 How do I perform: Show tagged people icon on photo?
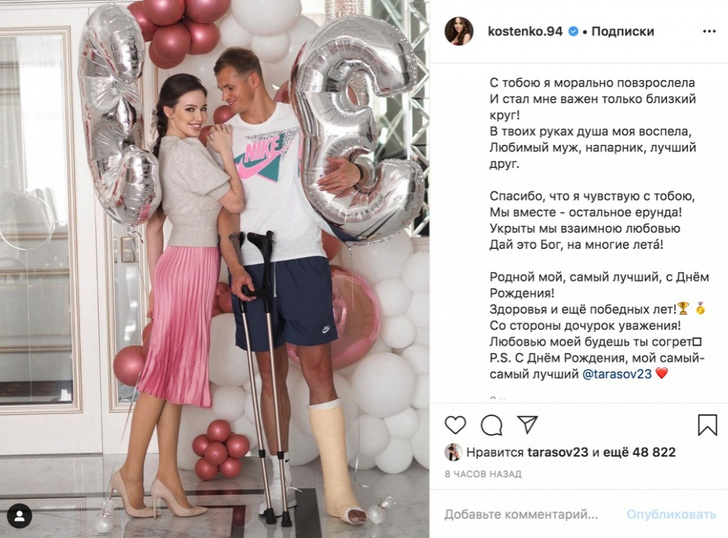coord(20,516)
